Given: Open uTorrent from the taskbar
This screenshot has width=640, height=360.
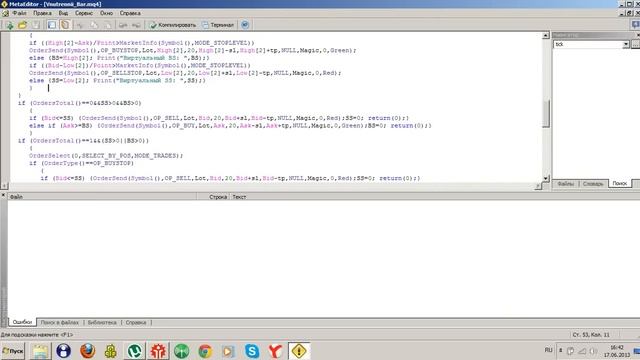Looking at the screenshot, I should click(x=134, y=351).
